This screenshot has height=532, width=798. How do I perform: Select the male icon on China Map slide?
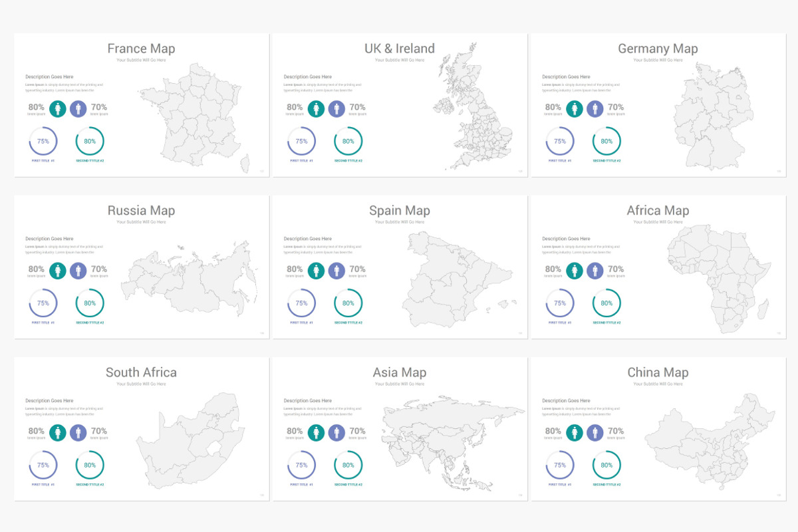[595, 432]
